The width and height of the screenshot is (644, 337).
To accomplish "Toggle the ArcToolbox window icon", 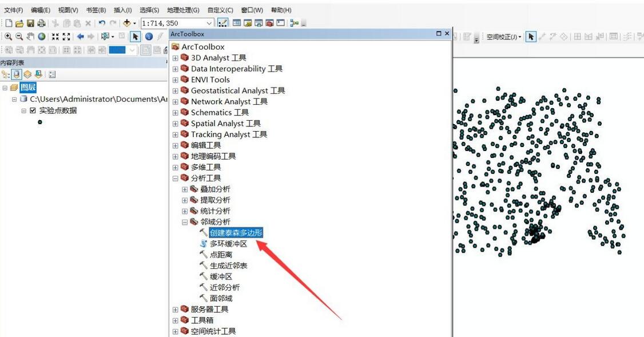I will pos(269,23).
